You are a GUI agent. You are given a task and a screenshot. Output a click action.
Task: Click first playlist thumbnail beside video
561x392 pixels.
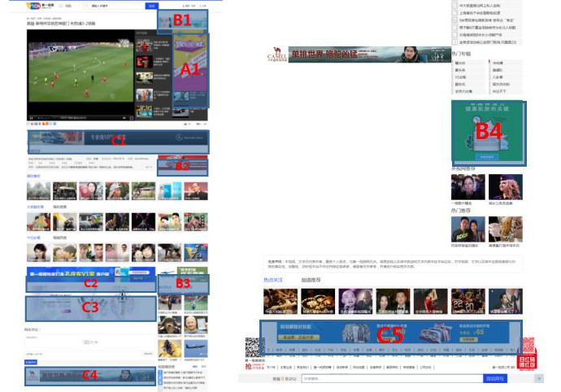(x=143, y=45)
